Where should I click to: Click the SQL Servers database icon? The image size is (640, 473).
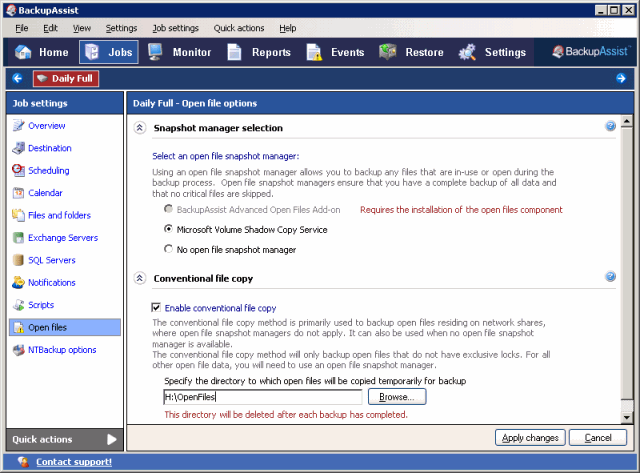click(18, 260)
